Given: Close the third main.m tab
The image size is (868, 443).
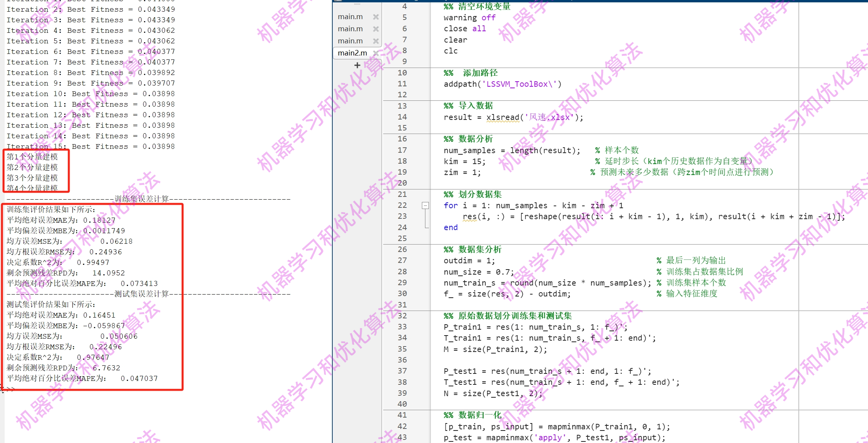Looking at the screenshot, I should (376, 41).
